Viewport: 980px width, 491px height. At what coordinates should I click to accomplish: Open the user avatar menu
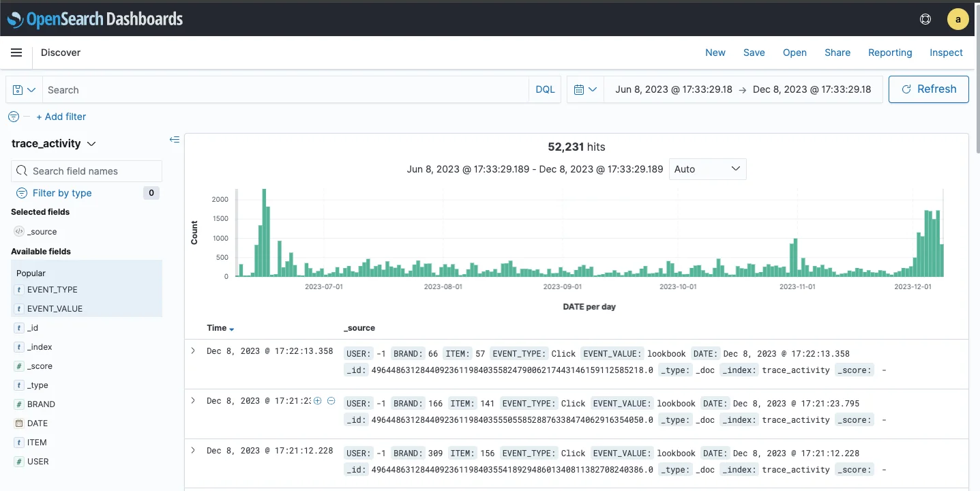tap(957, 19)
